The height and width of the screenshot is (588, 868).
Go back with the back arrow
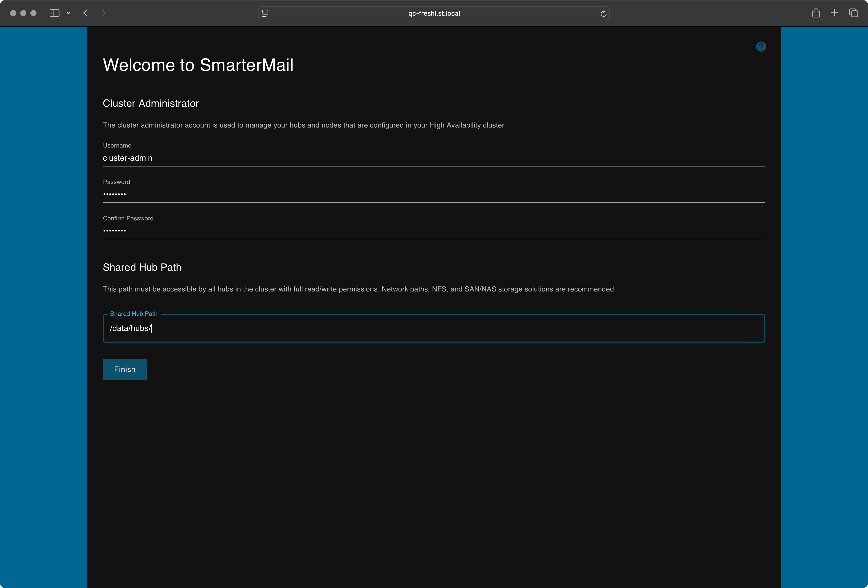coord(86,13)
